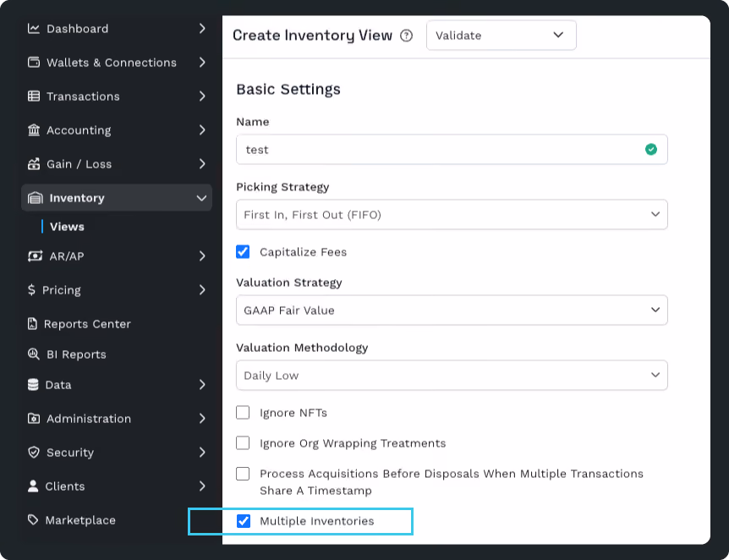Expand the Administration chevron
The height and width of the screenshot is (560, 729).
202,419
